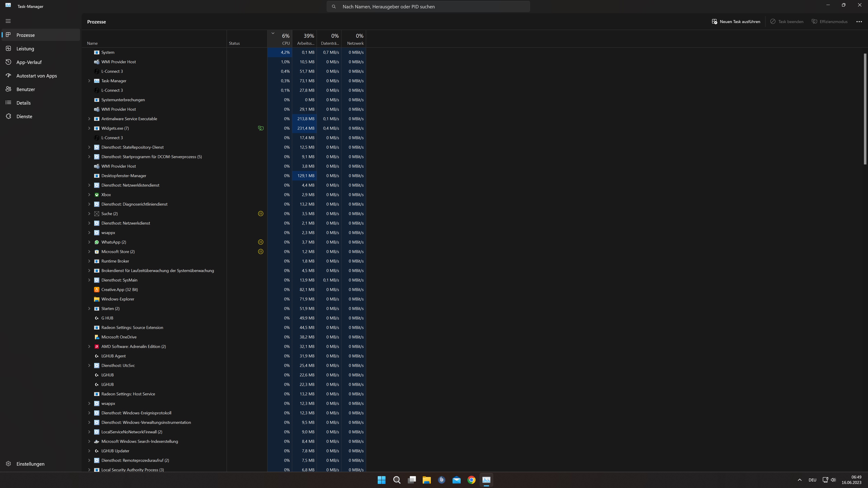This screenshot has height=488, width=868.
Task: Show hidden system tray icons
Action: (x=800, y=480)
